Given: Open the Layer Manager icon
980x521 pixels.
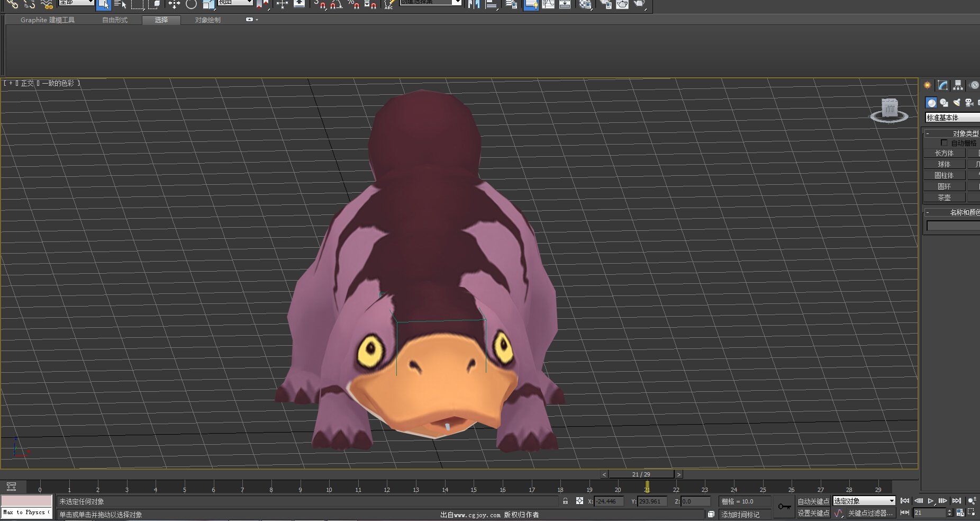Looking at the screenshot, I should [511, 4].
